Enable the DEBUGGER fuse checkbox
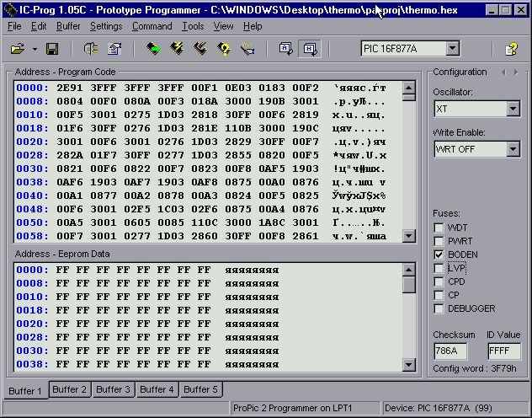This screenshot has width=532, height=418. pos(439,308)
